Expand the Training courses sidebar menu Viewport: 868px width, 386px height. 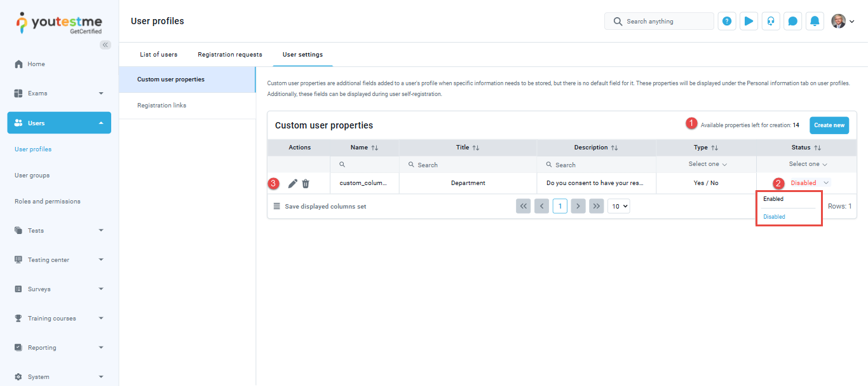pyautogui.click(x=59, y=319)
